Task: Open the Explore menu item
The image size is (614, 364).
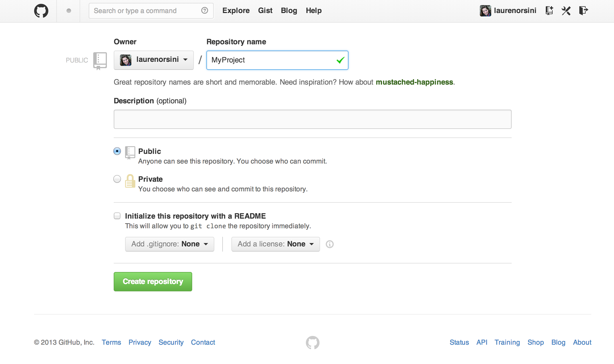Action: point(236,11)
